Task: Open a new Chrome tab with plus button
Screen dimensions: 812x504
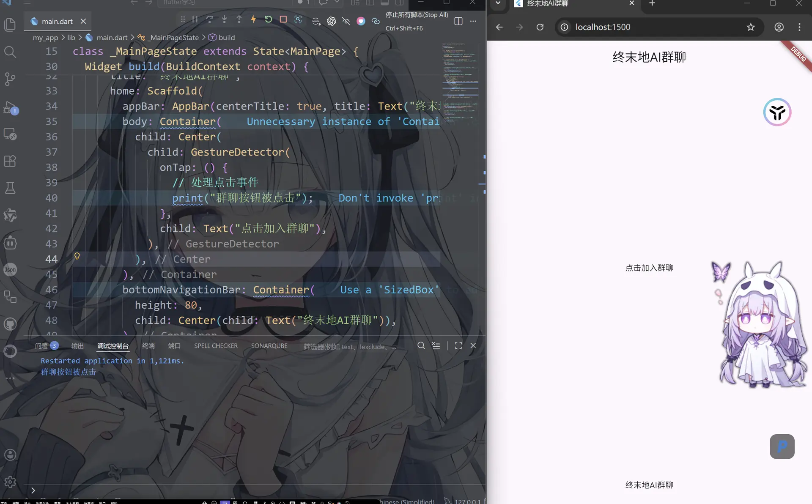Action: (652, 3)
